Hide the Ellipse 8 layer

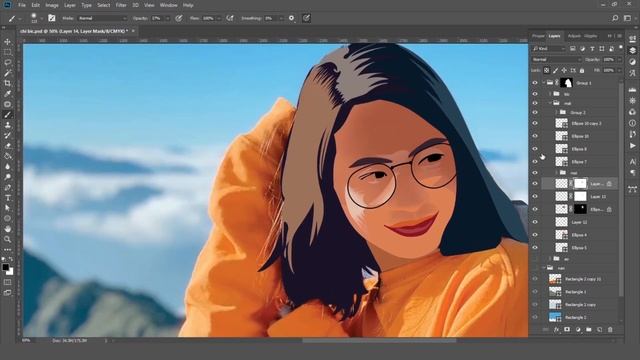(x=535, y=149)
